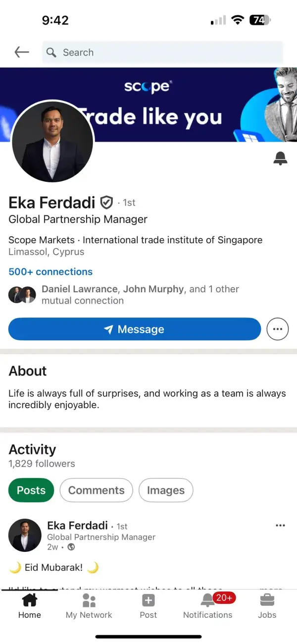
Task: Go to Home tab
Action: click(29, 606)
